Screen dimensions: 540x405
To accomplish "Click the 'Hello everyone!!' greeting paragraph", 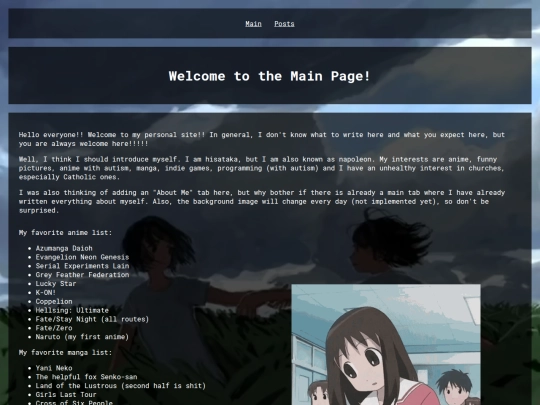I will point(262,139).
